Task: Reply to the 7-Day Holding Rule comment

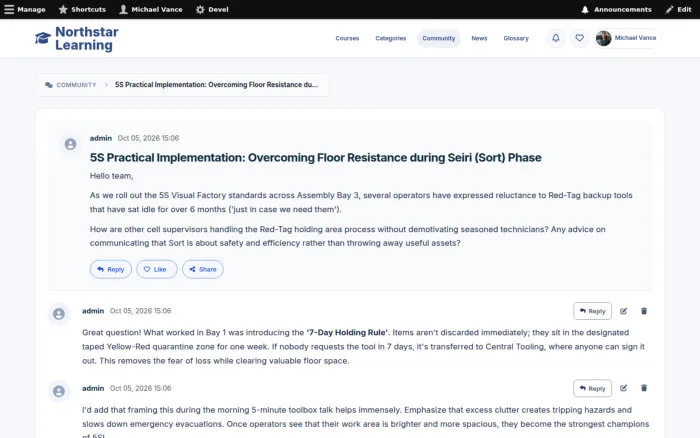Action: (x=592, y=311)
